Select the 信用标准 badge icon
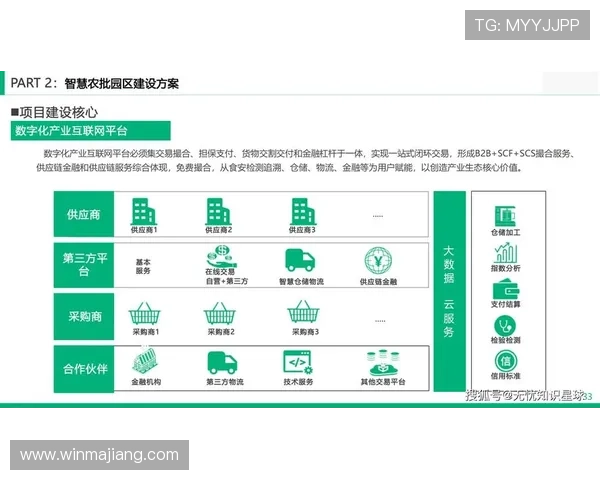This screenshot has width=600, height=480. (x=505, y=361)
